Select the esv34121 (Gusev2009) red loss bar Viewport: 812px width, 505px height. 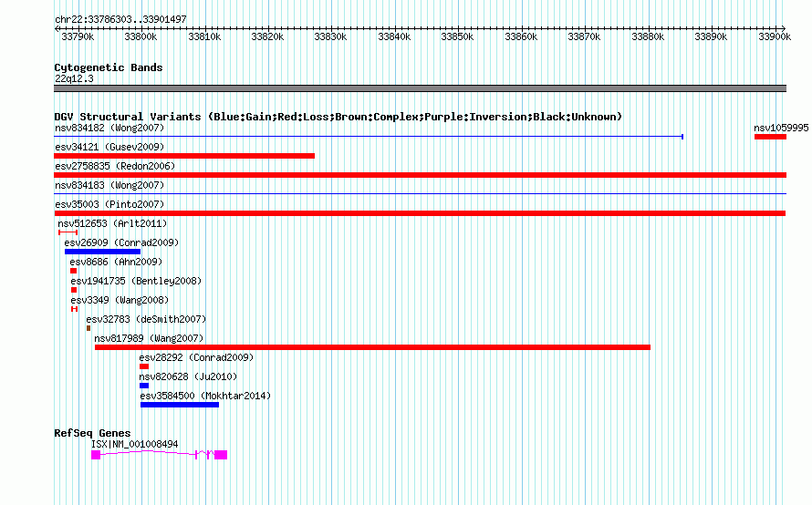184,156
